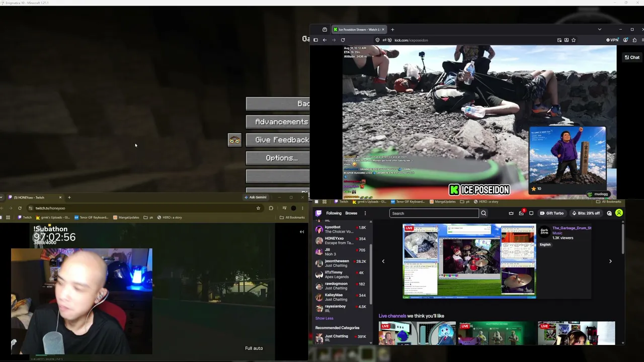
Task: Select the Ice Poseidon Stream browser tab
Action: (359, 30)
